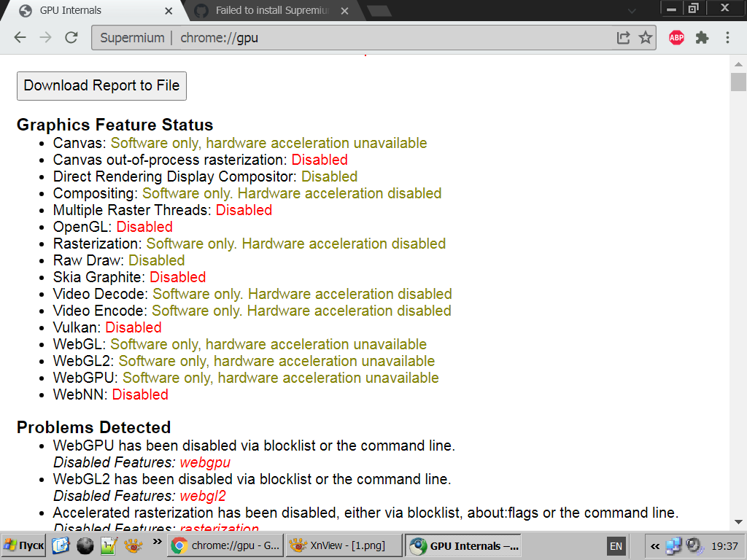Viewport: 747px width, 560px height.
Task: Click the Canvas out-of-process rasterization row
Action: (x=200, y=160)
